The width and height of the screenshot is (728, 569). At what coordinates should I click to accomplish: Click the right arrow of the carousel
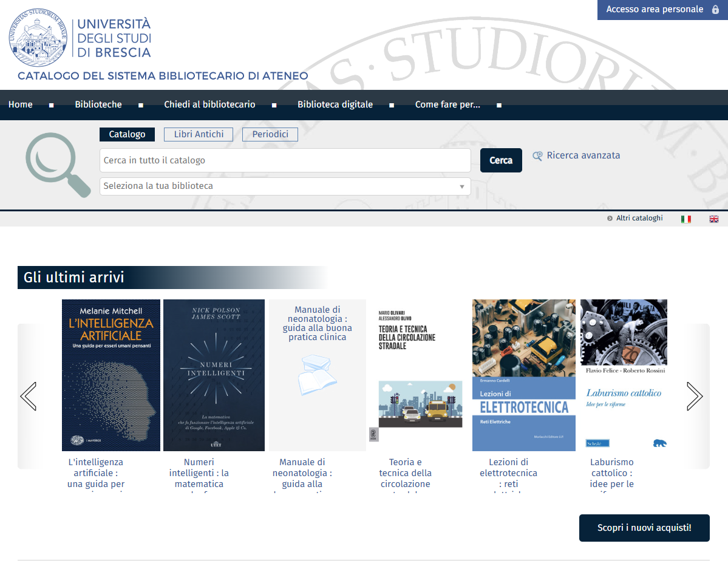[x=695, y=396]
